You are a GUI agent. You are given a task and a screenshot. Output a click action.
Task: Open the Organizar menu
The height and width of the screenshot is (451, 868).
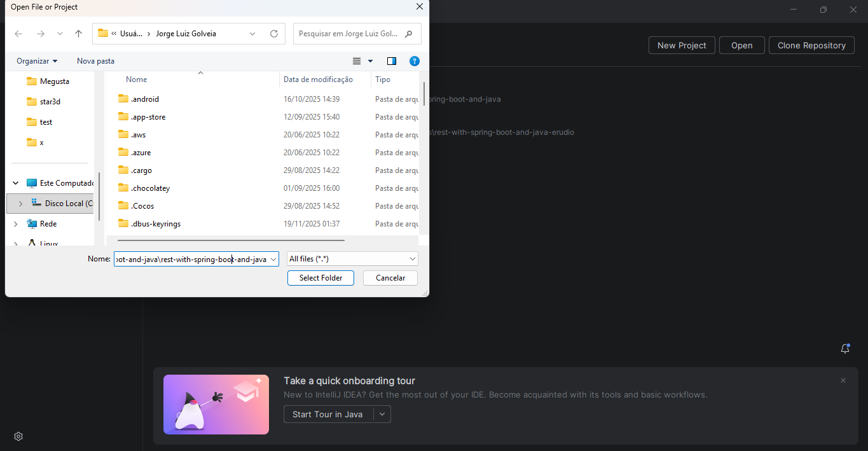[x=37, y=61]
